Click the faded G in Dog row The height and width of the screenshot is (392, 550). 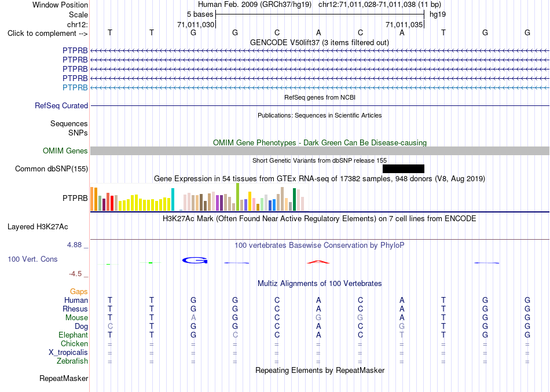[x=402, y=327]
